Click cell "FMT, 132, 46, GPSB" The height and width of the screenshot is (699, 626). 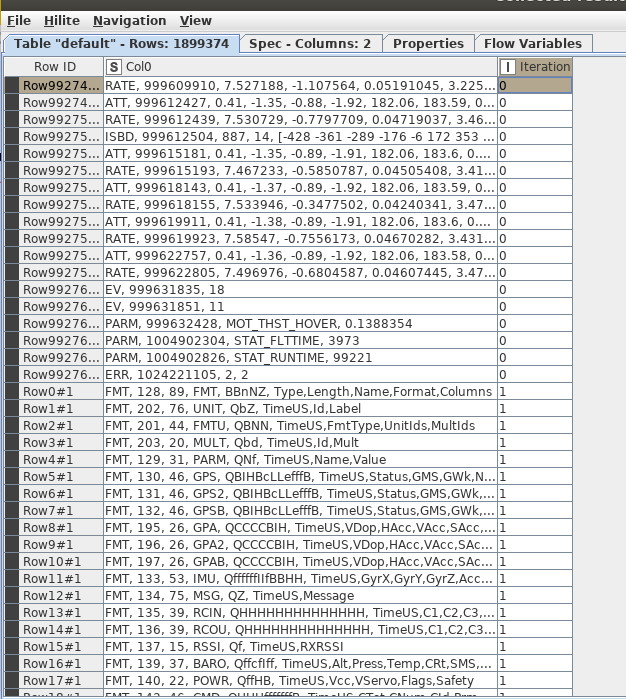301,510
